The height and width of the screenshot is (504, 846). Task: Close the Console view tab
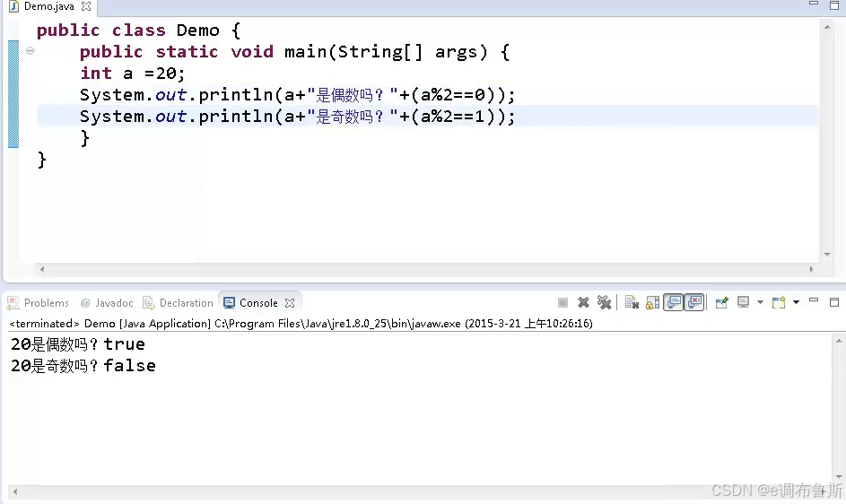point(290,303)
